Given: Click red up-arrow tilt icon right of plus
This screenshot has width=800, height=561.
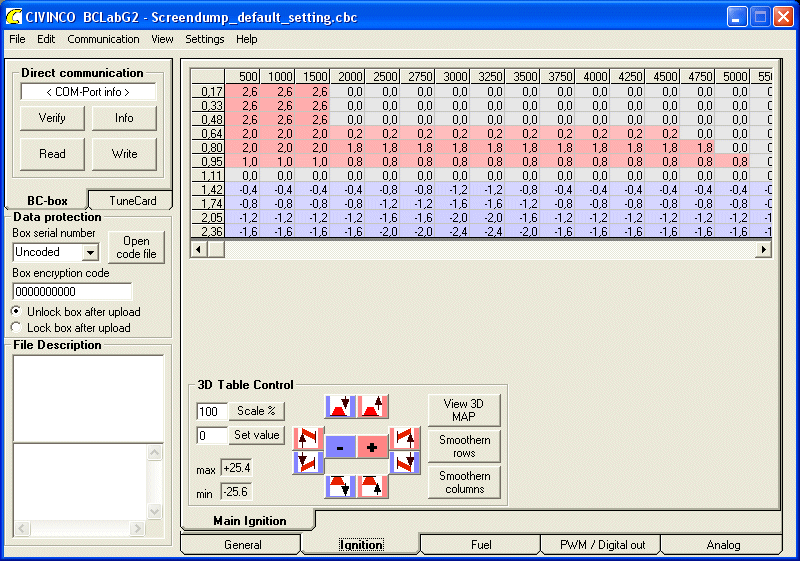Looking at the screenshot, I should (405, 438).
